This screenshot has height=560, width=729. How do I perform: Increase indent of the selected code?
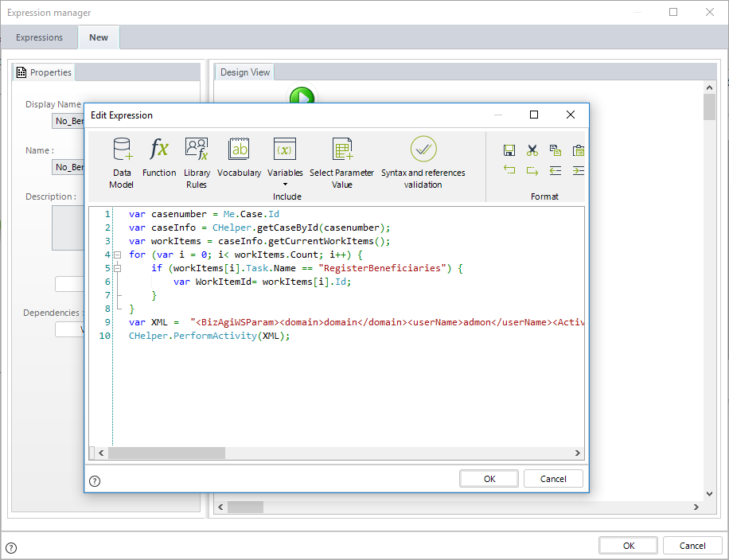coord(579,170)
